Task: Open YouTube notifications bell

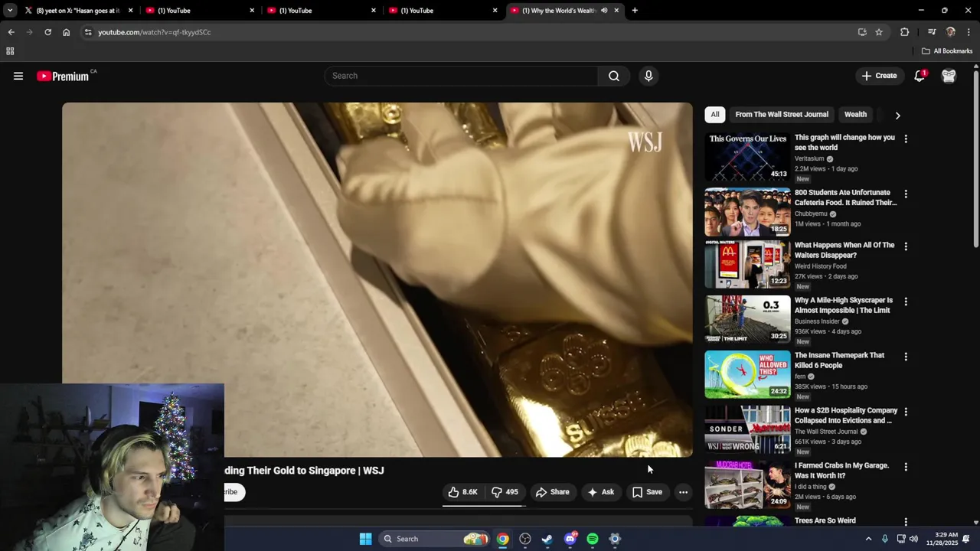Action: click(x=920, y=76)
